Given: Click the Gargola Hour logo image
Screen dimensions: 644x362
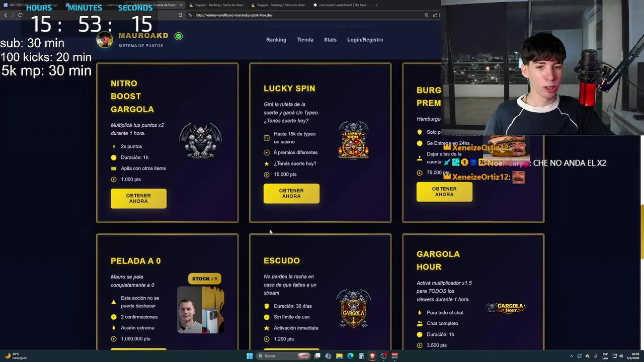Looking at the screenshot, I should click(506, 307).
